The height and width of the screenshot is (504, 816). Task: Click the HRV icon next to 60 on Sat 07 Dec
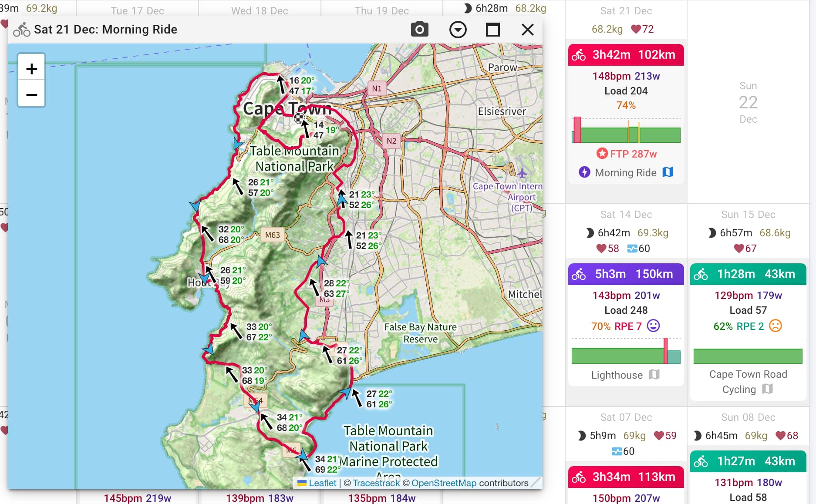click(617, 451)
